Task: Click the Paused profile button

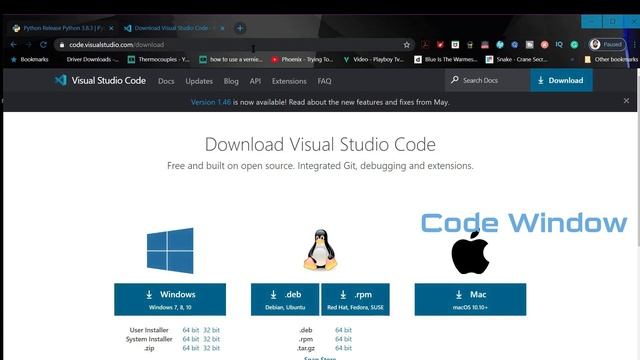Action: click(x=607, y=44)
